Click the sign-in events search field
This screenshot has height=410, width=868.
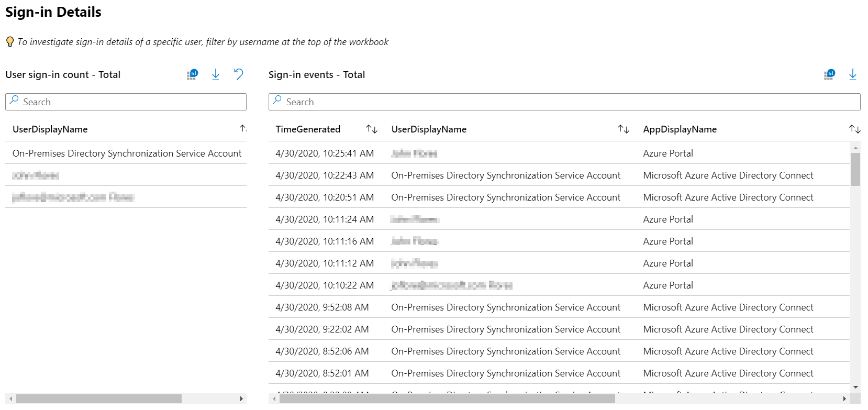point(564,102)
